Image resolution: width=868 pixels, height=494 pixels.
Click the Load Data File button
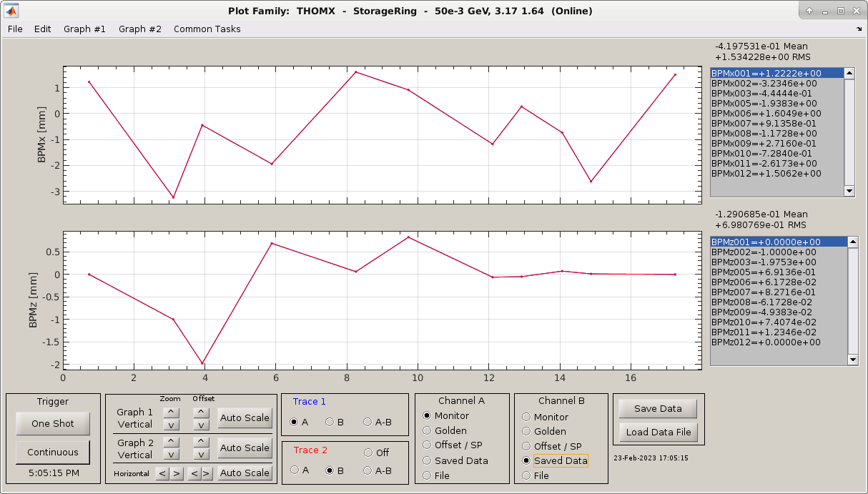click(658, 432)
